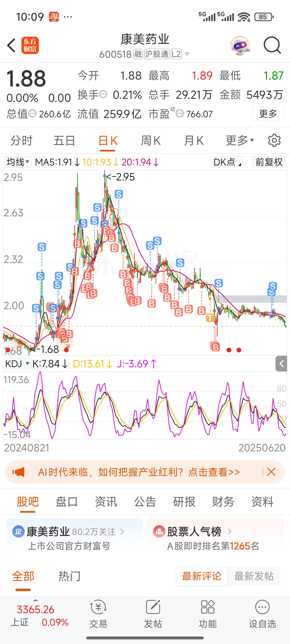Open AI时代来临 banner link
Screen dimensions: 290x644
coord(139,472)
